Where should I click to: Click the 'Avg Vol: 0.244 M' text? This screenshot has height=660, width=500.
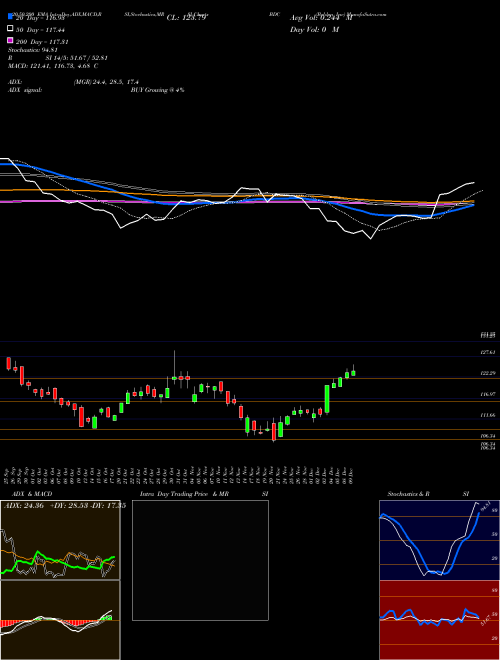click(321, 18)
